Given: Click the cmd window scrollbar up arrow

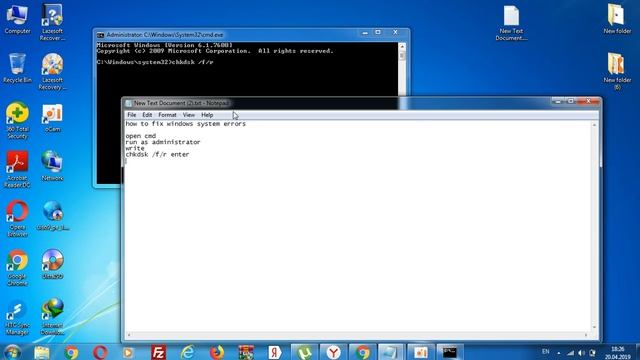Looking at the screenshot, I should pos(402,46).
